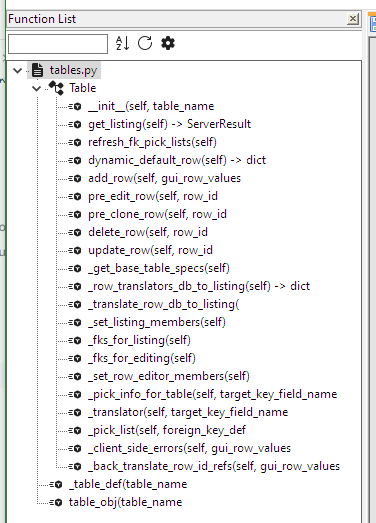Go to add_row function

click(x=164, y=178)
